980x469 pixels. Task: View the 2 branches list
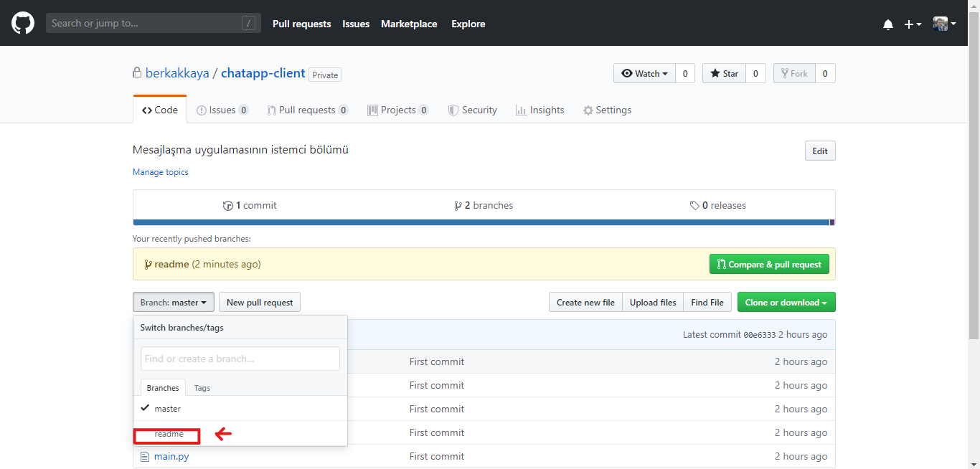pyautogui.click(x=484, y=205)
